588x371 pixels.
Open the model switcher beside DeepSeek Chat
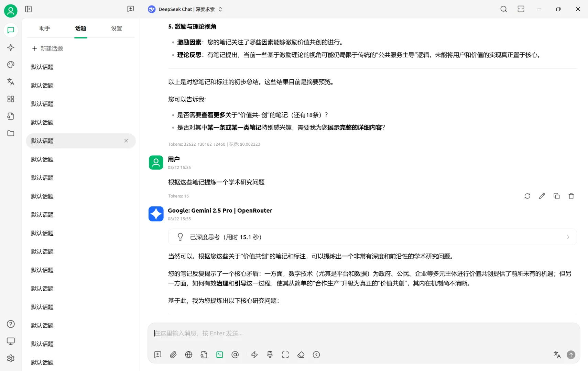[x=221, y=9]
